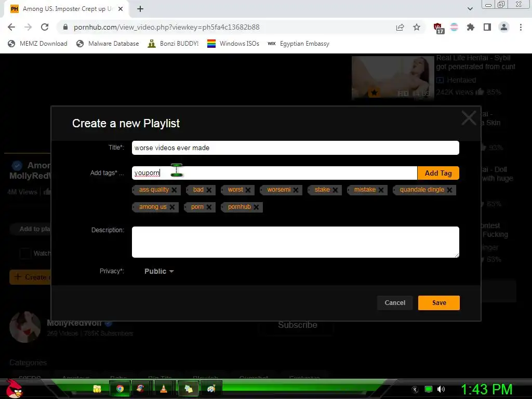Open the paint palette taskbar icon
Image resolution: width=532 pixels, height=399 pixels.
(x=211, y=389)
